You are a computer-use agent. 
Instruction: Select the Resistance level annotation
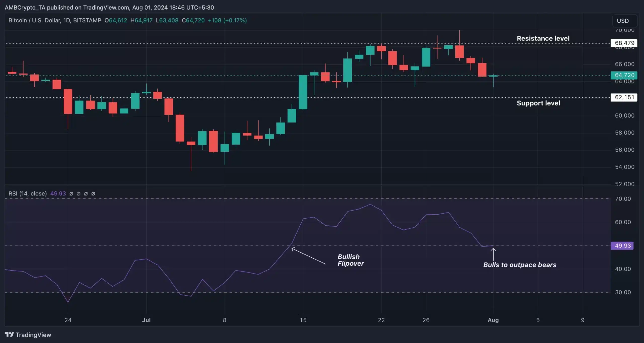[x=543, y=38]
